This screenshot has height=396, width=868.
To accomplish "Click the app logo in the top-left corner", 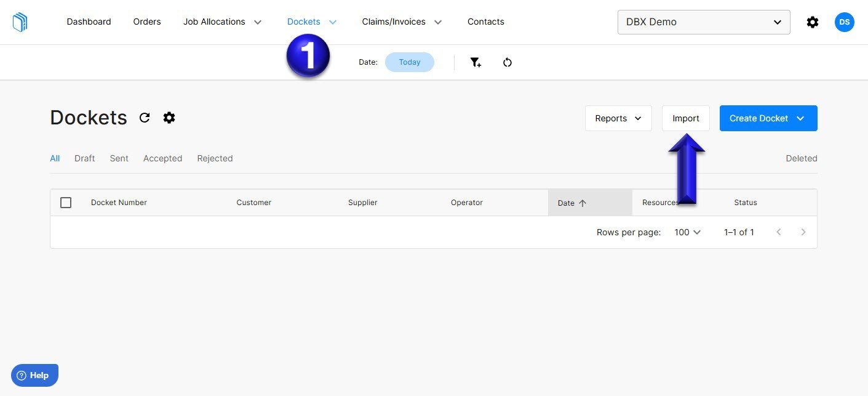I will 19,22.
